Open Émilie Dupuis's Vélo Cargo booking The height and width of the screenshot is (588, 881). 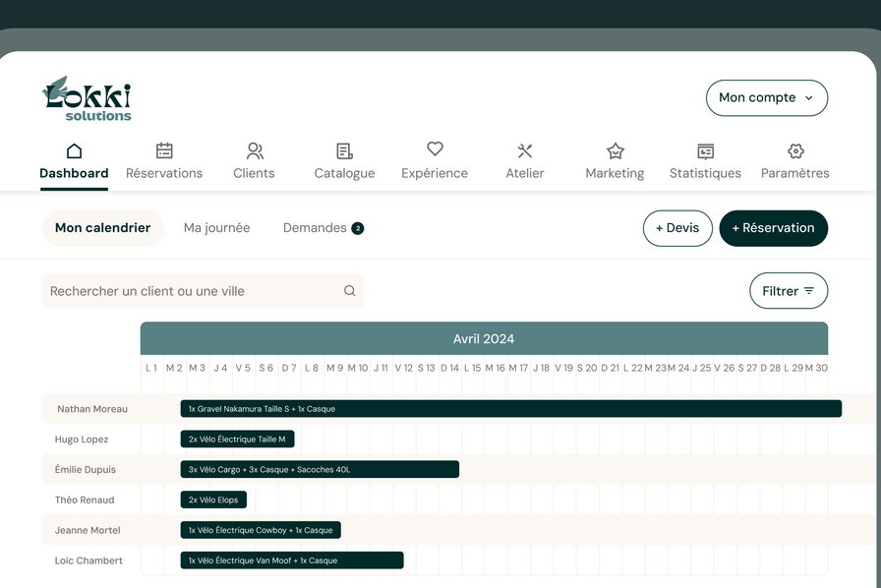coord(320,469)
